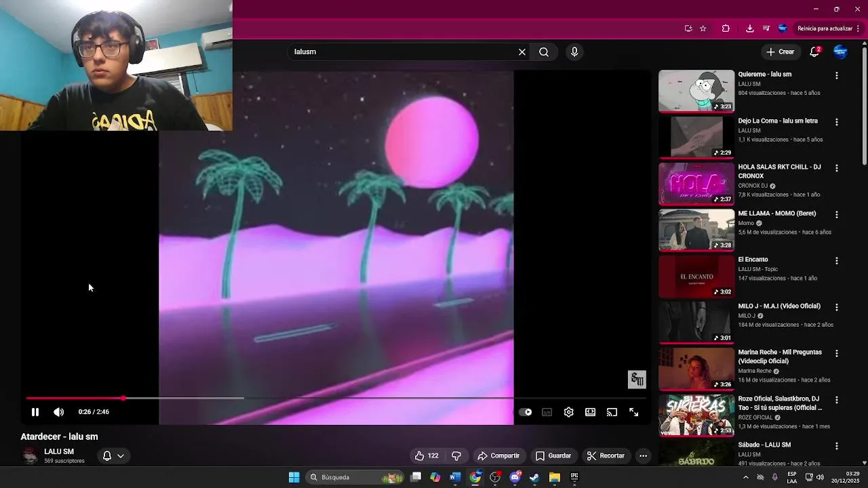Open more actions menu beside Recortar
Viewport: 868px width, 488px height.
click(x=643, y=455)
